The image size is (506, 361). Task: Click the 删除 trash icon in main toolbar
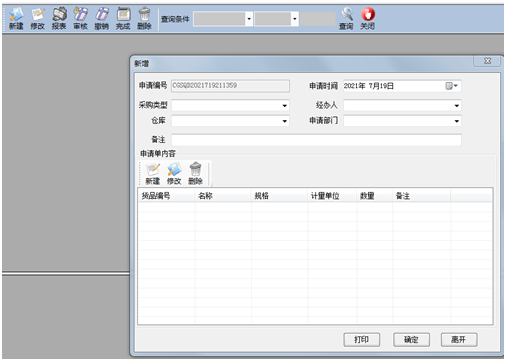coord(144,19)
